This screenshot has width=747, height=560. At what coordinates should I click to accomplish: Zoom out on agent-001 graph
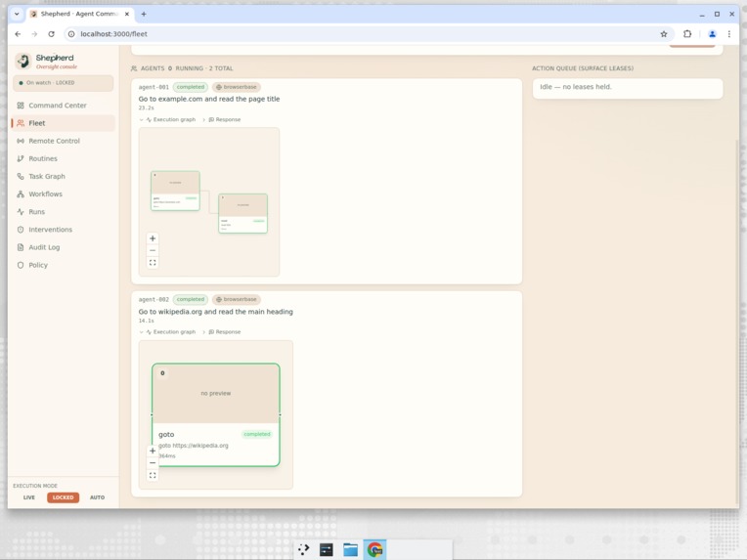coord(153,250)
